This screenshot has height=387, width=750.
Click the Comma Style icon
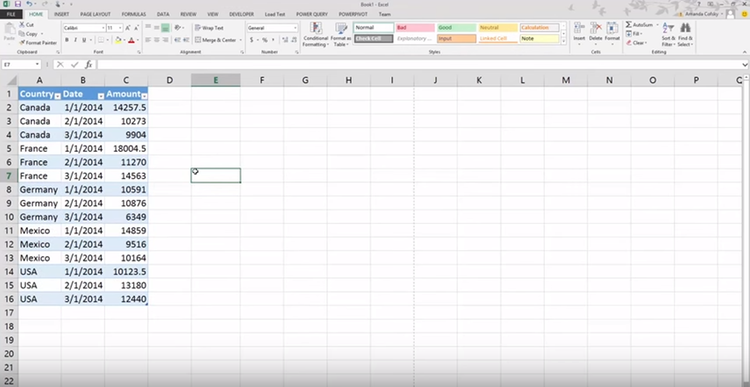pos(273,40)
